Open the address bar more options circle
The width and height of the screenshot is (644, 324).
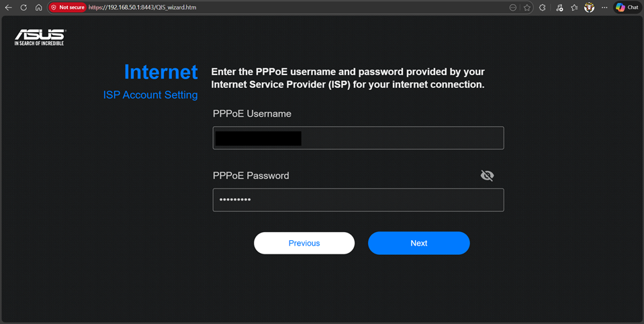513,7
